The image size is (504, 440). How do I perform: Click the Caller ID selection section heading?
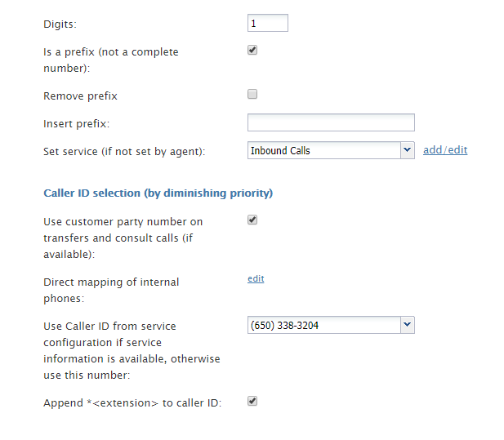click(x=158, y=193)
